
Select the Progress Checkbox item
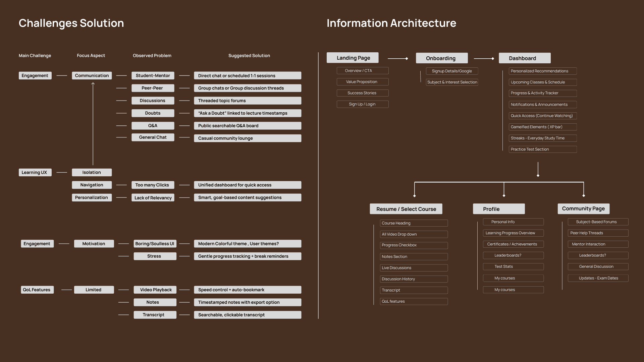tap(414, 245)
